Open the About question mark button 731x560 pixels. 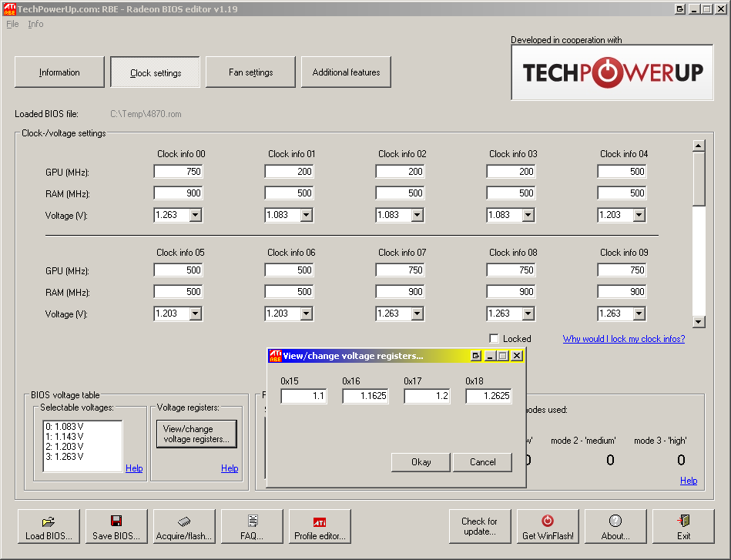615,526
